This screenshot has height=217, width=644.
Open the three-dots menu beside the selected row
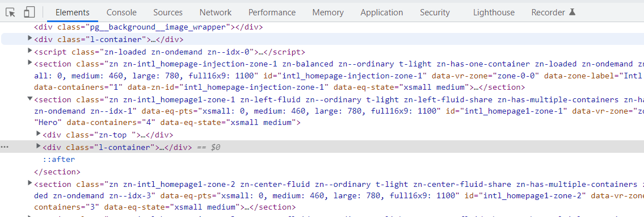pos(5,147)
